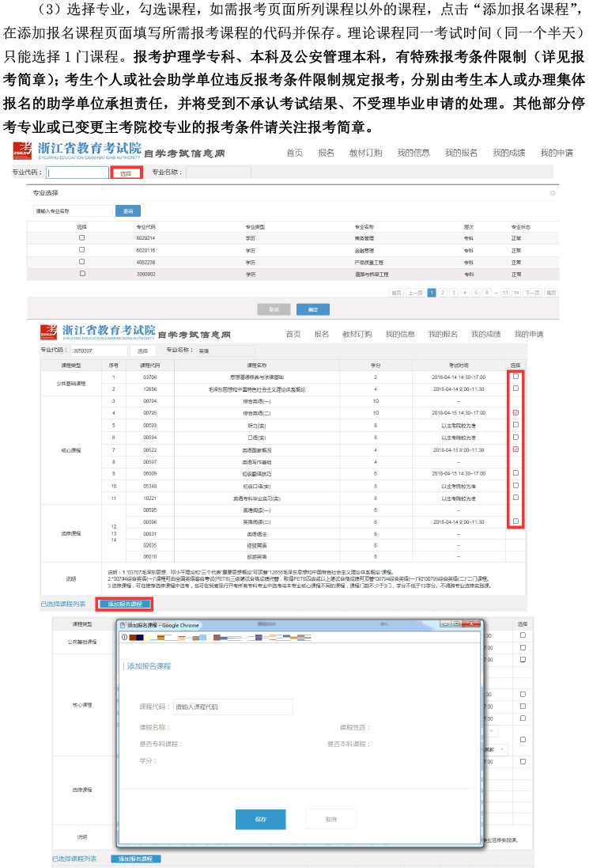593x868 pixels.
Task: Open 教材订购 in the nav above 专业选择 panel
Action: pos(365,153)
